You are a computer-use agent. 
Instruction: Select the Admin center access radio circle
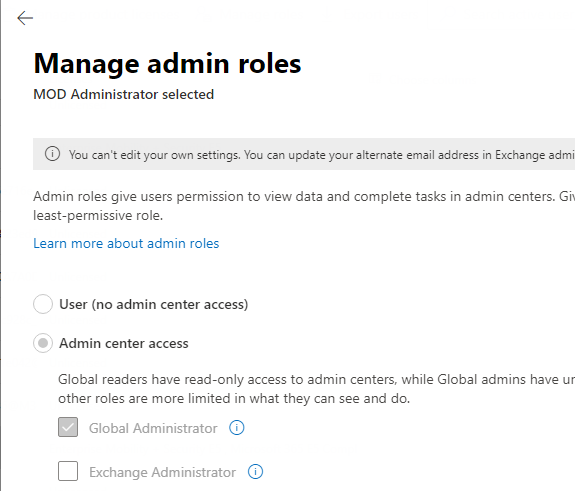[43, 343]
